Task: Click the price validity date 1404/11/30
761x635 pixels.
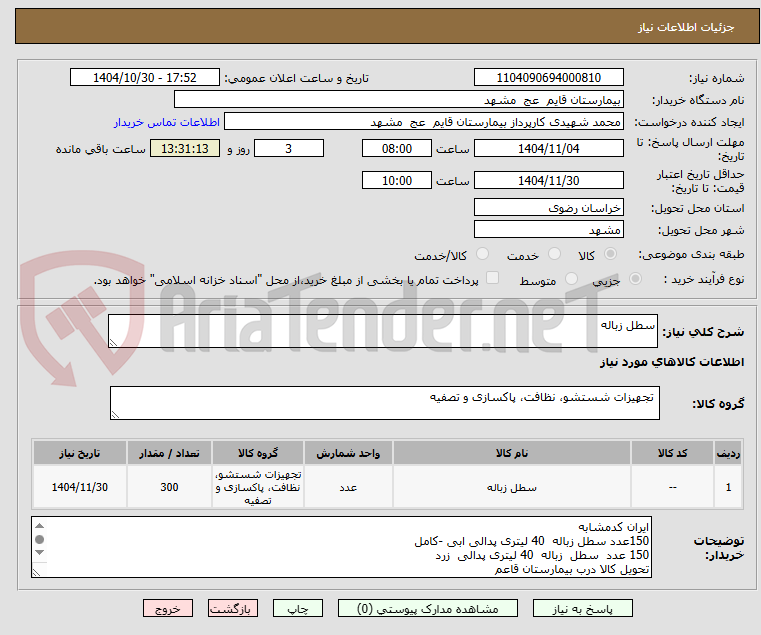Action: [548, 180]
